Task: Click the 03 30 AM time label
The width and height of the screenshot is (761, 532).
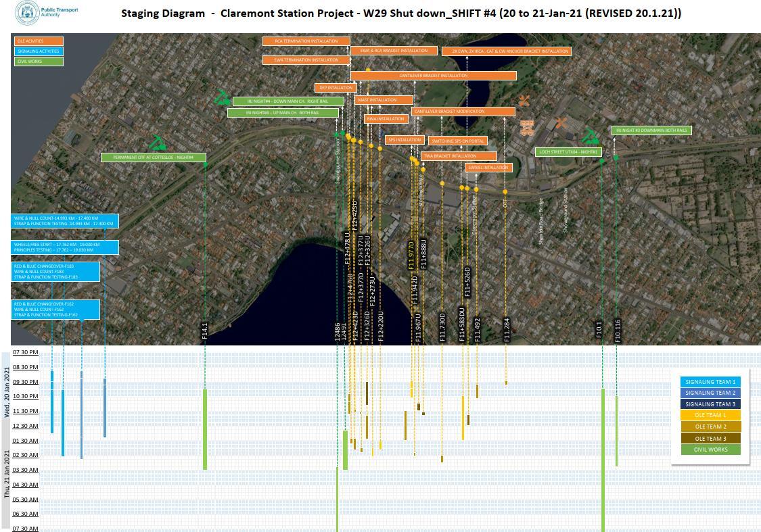Action: click(26, 469)
